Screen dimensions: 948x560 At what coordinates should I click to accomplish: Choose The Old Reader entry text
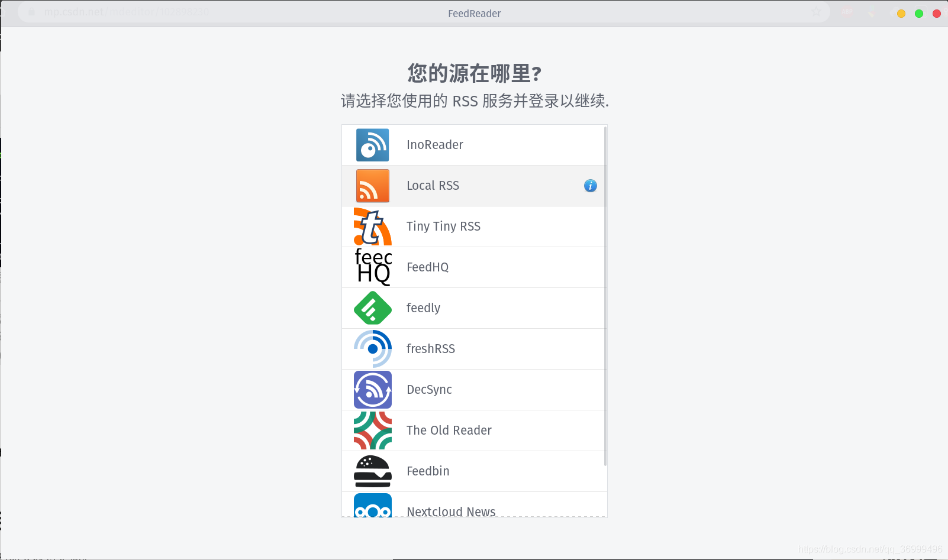pos(449,430)
